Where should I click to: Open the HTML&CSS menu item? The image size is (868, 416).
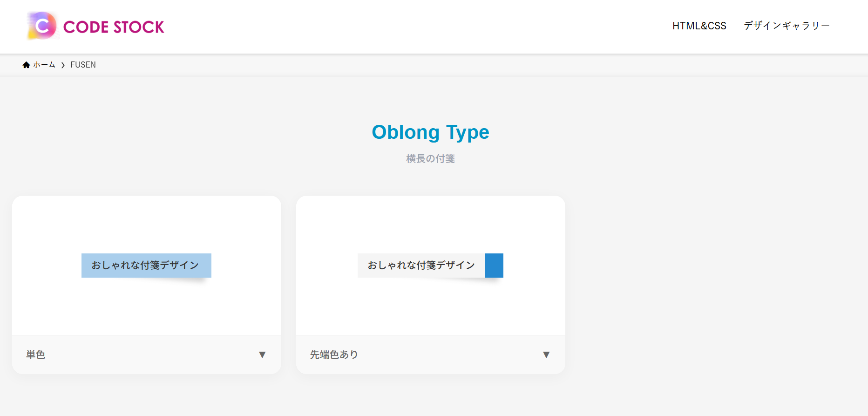pos(699,26)
